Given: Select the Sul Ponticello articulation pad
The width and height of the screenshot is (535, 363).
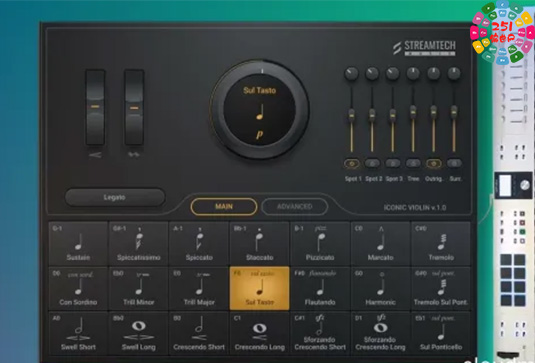Looking at the screenshot, I should pyautogui.click(x=441, y=333).
